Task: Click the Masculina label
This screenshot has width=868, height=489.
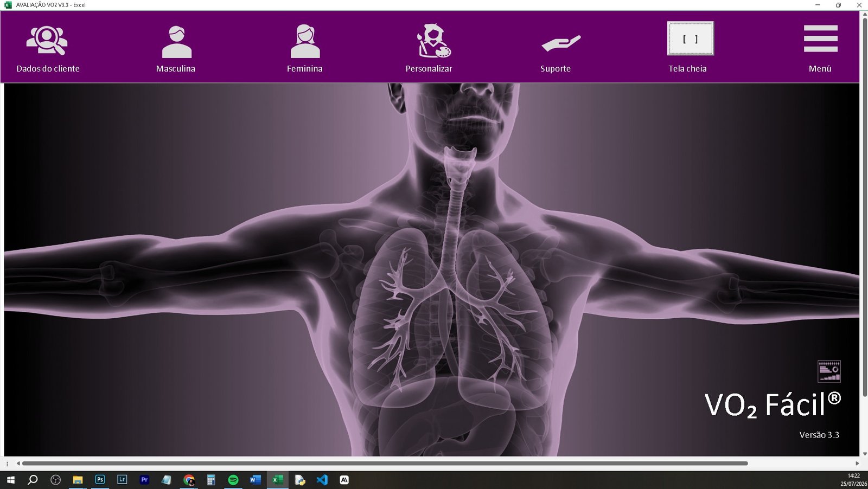Action: click(176, 69)
